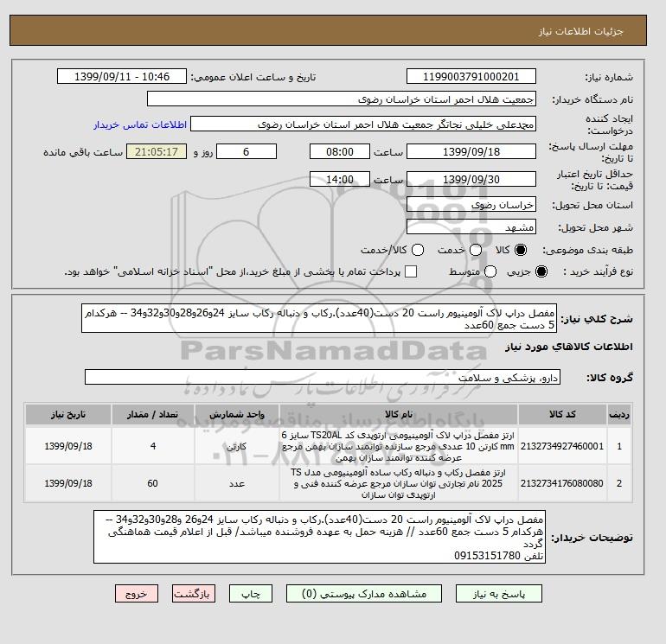Click the پاسخ به نیاز button
The height and width of the screenshot is (644, 666).
[499, 594]
